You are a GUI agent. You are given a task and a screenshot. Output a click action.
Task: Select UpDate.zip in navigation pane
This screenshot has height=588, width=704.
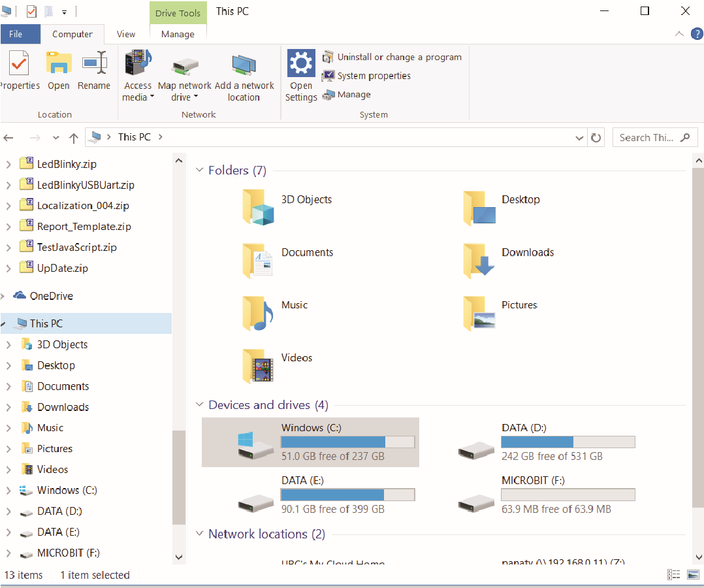(x=63, y=268)
